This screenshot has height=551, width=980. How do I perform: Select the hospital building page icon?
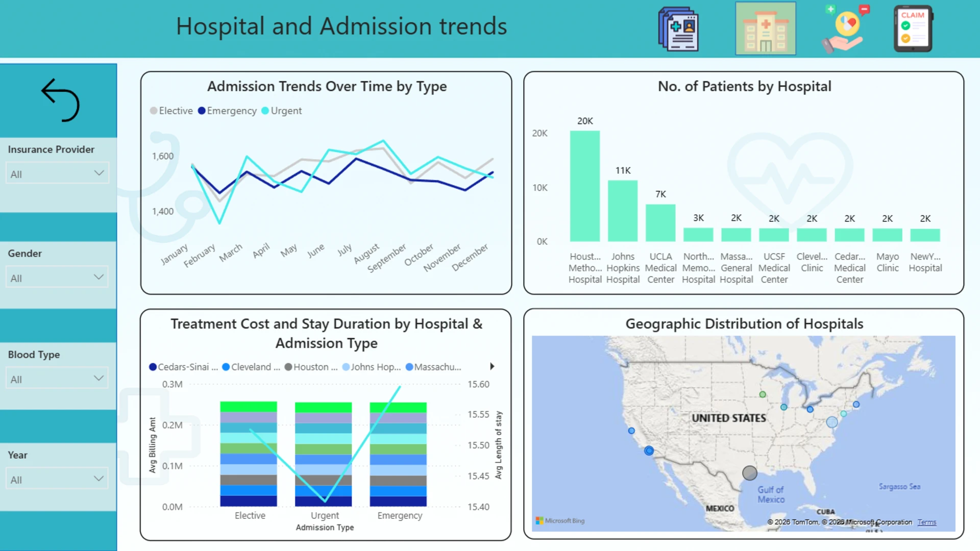pos(765,29)
